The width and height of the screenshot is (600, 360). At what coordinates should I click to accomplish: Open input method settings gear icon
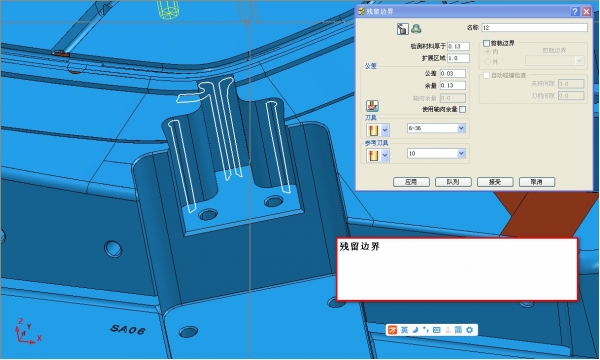[x=470, y=330]
